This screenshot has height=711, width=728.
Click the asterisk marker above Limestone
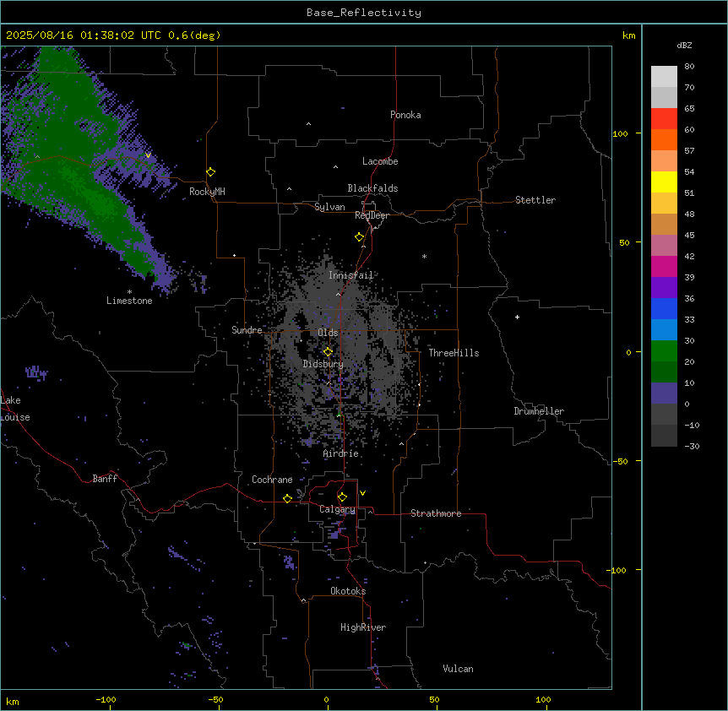click(x=129, y=292)
